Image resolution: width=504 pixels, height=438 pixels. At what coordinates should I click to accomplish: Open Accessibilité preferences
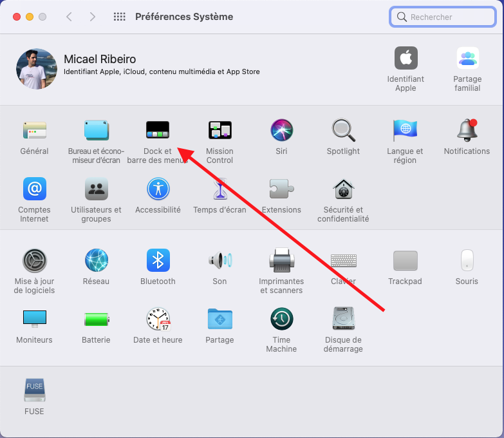pyautogui.click(x=158, y=189)
